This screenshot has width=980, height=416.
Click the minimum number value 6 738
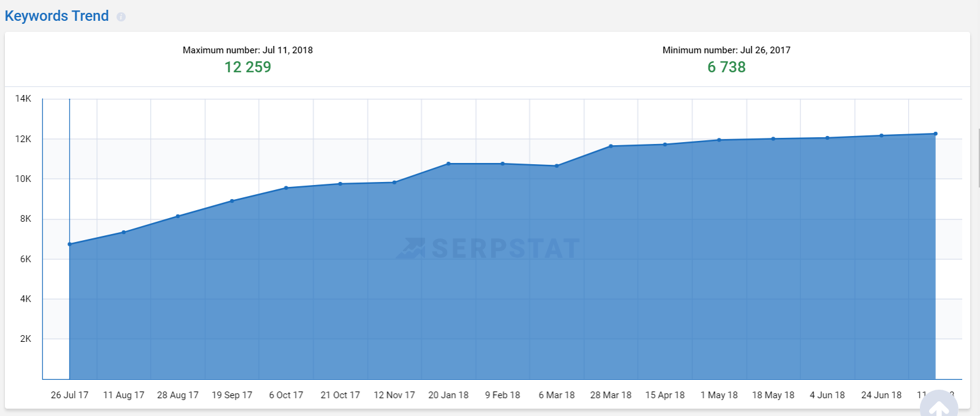726,67
